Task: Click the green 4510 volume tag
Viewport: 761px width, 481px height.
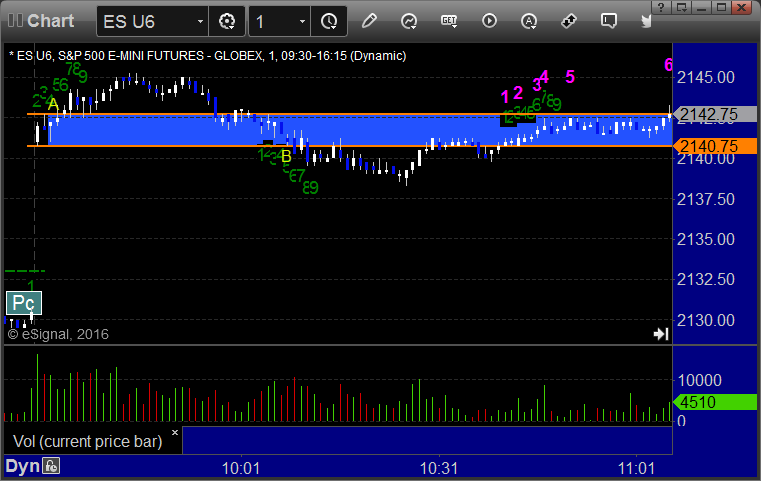Action: click(x=714, y=402)
